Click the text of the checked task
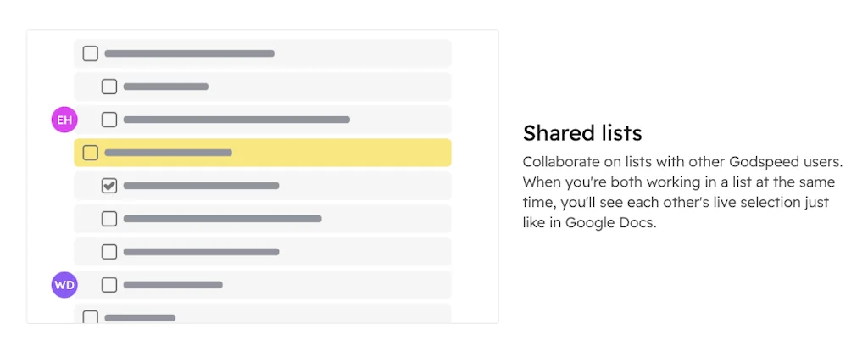Screen dimensions: 868x352 [201, 186]
